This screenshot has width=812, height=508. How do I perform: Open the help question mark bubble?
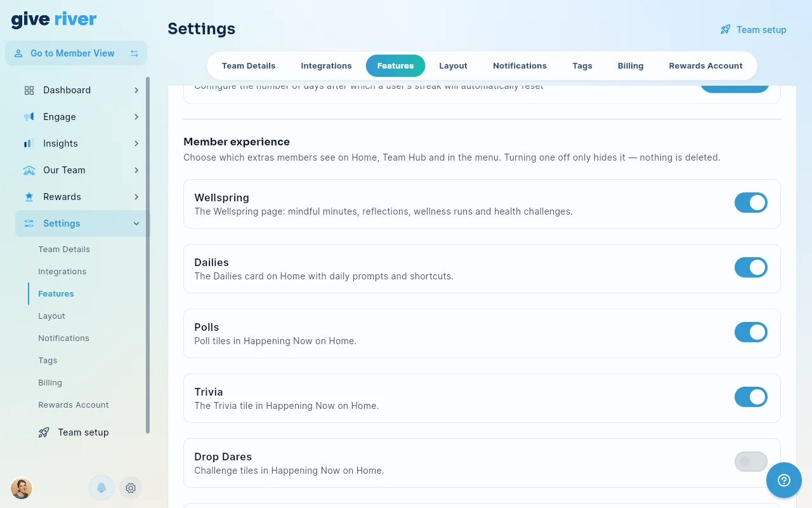(x=784, y=480)
